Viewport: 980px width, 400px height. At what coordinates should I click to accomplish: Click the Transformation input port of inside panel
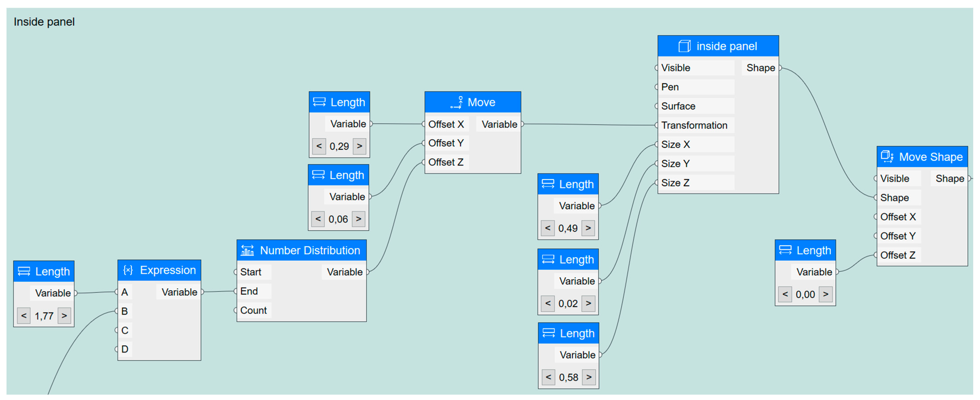tap(657, 125)
